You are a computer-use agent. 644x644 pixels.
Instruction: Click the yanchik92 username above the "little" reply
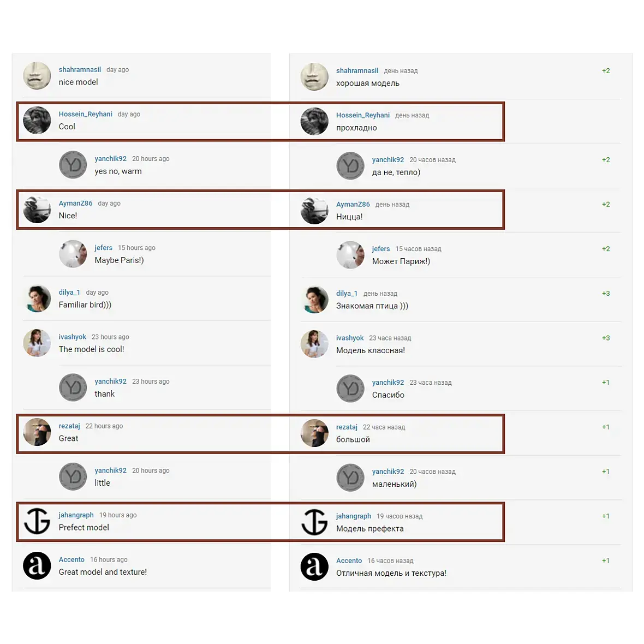click(110, 470)
